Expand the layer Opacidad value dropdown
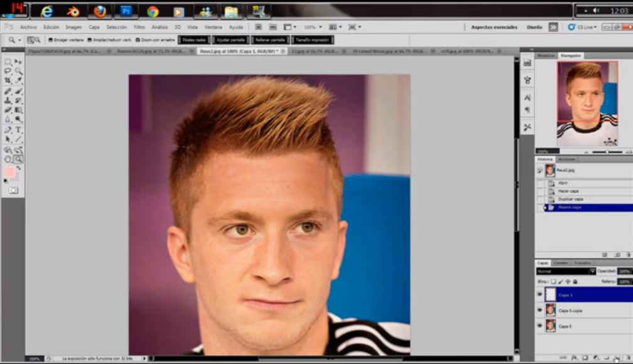 624,271
